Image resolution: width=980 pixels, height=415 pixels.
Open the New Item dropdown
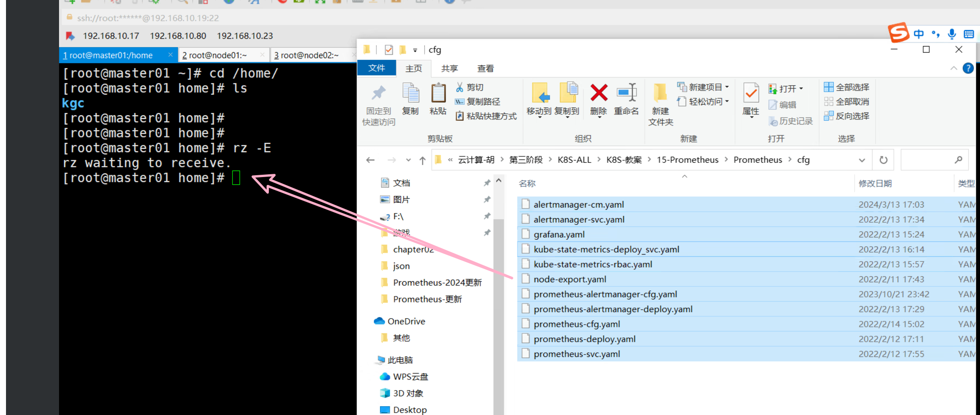point(702,87)
